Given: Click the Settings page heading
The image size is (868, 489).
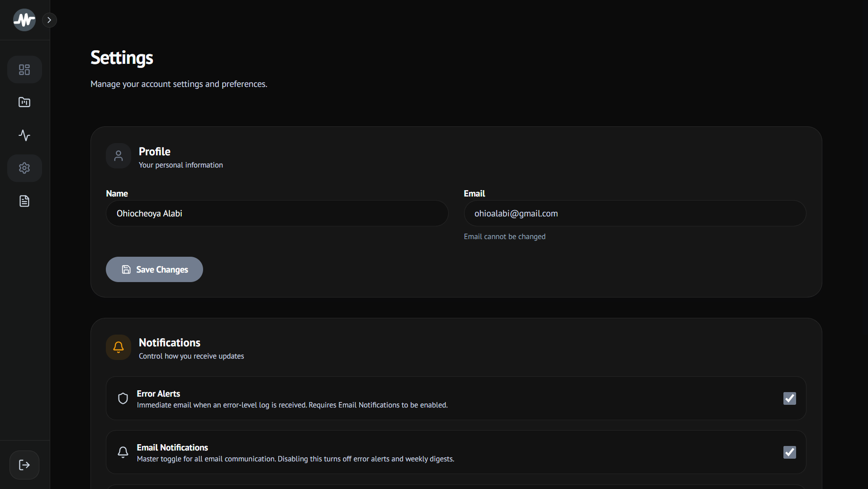Looking at the screenshot, I should (x=122, y=58).
